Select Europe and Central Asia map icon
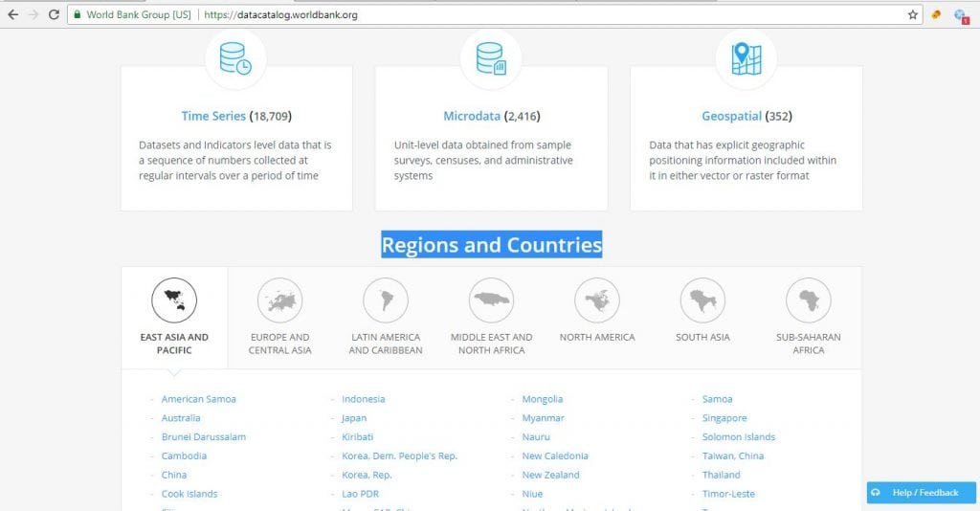 280,300
